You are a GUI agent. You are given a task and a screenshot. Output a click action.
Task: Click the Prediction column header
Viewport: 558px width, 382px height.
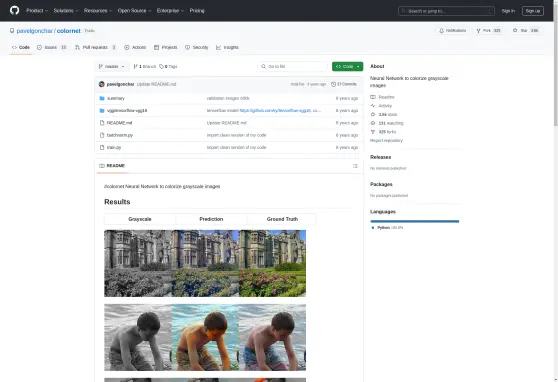[211, 219]
